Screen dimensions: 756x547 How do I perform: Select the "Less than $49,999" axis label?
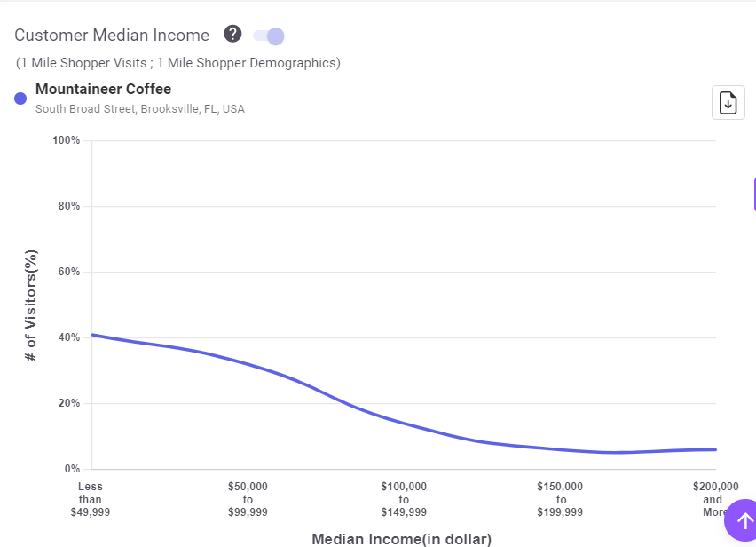click(91, 499)
